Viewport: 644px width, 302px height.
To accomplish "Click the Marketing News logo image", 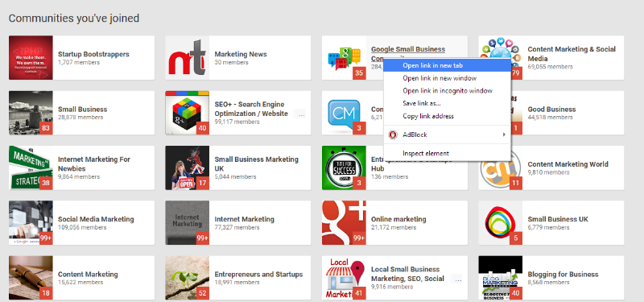I will tap(187, 57).
